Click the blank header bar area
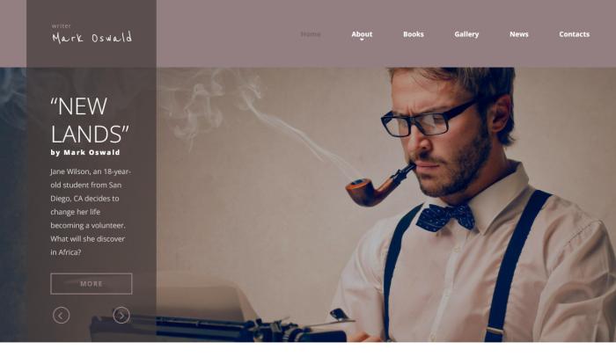This screenshot has width=616, height=364. (228, 33)
